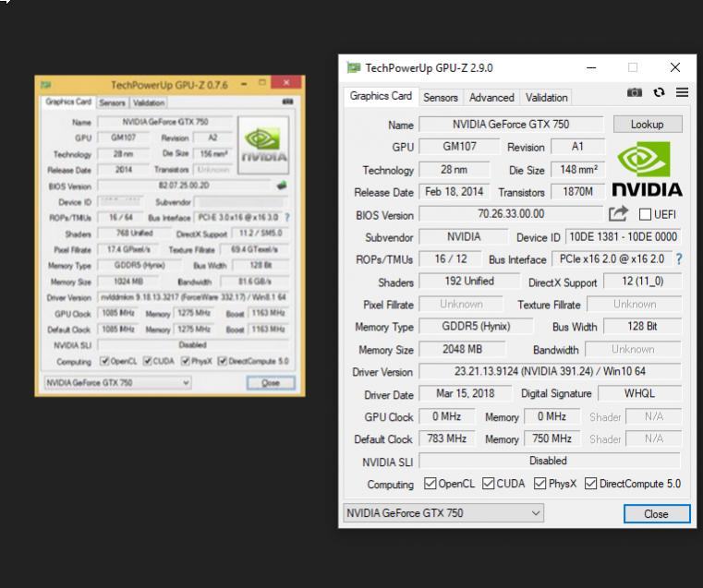Click Shaders value 768 Unified in GPU-Z 0.7.6
Image resolution: width=703 pixels, height=588 pixels.
(135, 234)
